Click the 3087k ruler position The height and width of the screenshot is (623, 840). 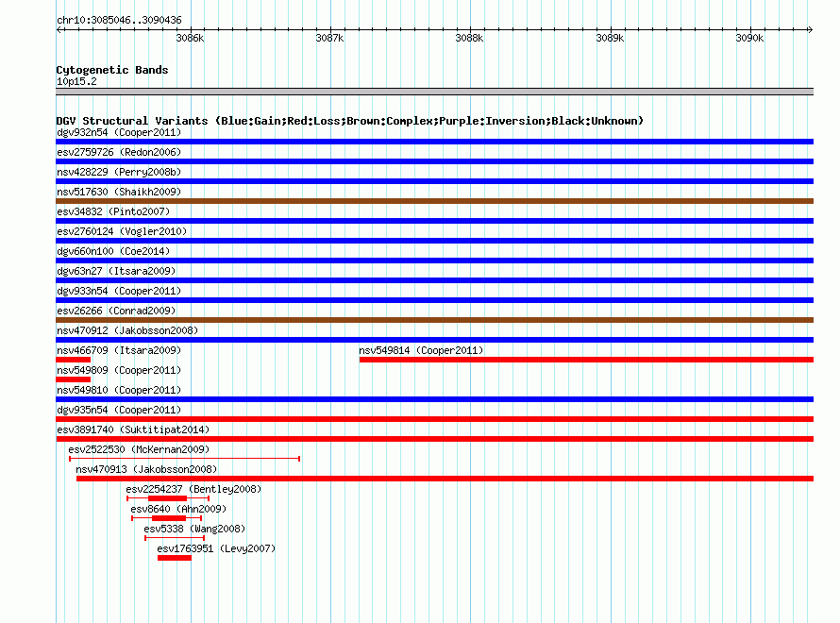329,38
